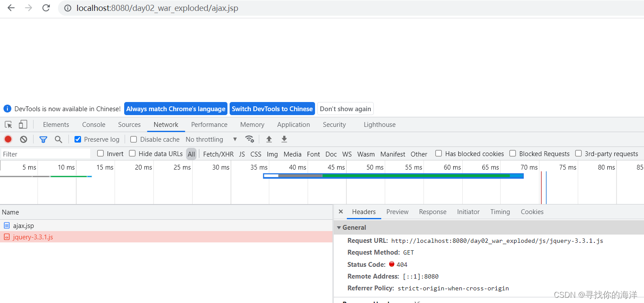This screenshot has width=644, height=303.
Task: Enable Disable cache checkbox
Action: 134,140
